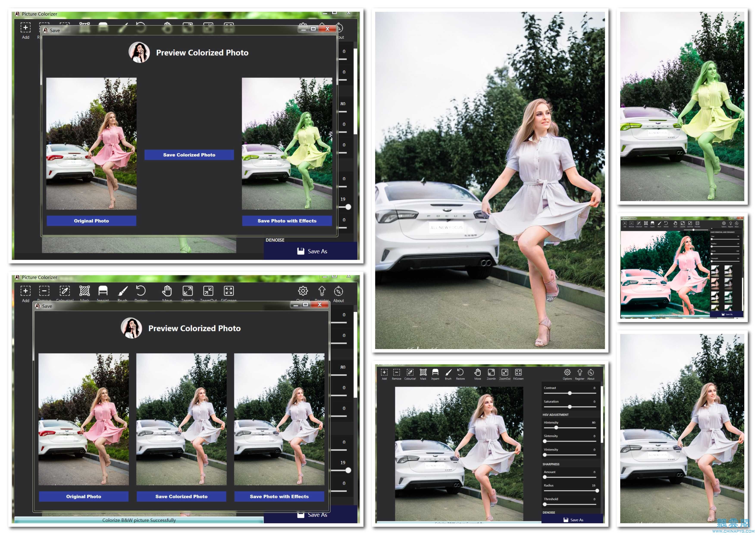756x535 pixels.
Task: Click eyedropper Colourize icon behind three-photo Save dialog
Action: coord(64,291)
